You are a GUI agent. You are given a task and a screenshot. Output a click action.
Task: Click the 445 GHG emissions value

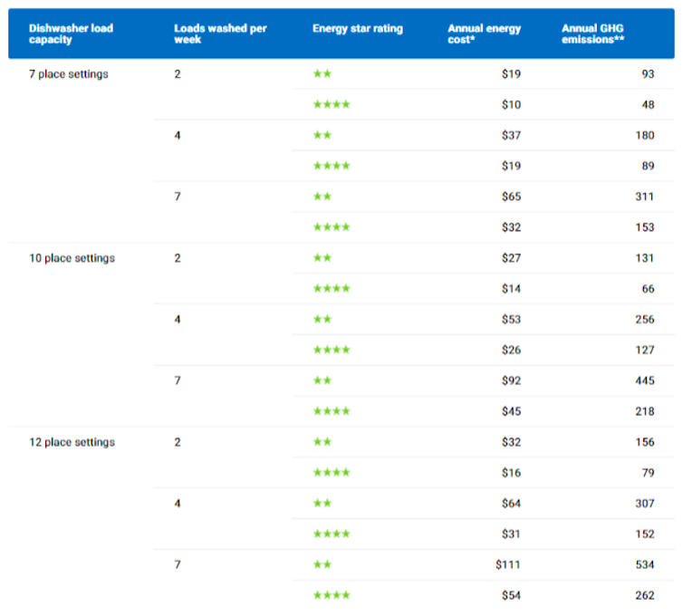[642, 380]
